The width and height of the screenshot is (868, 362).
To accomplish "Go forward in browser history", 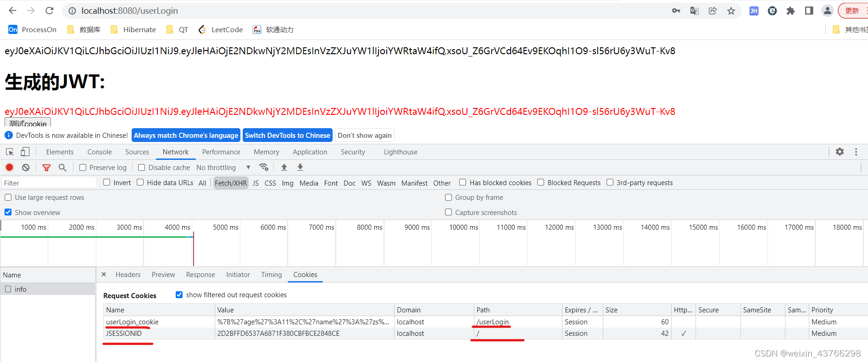I will (x=31, y=11).
